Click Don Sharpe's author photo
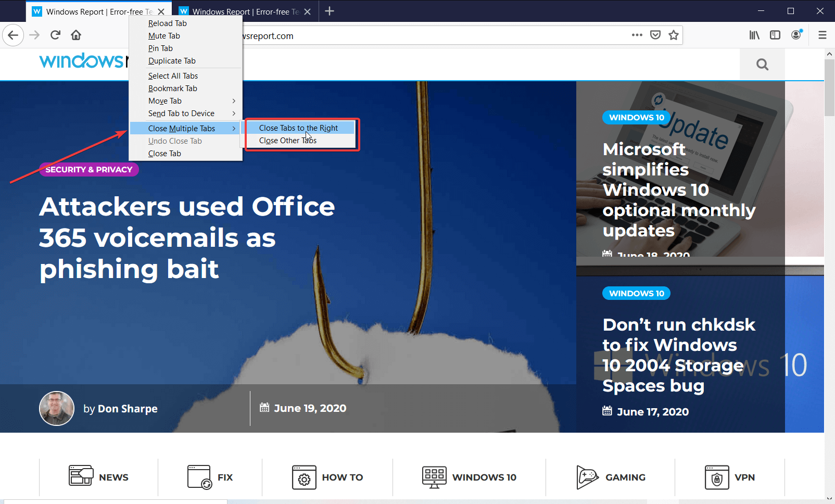This screenshot has width=835, height=504. [x=57, y=408]
